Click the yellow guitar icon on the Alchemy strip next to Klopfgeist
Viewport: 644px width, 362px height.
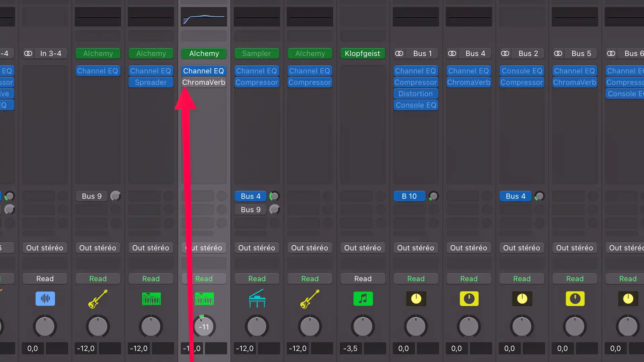310,298
